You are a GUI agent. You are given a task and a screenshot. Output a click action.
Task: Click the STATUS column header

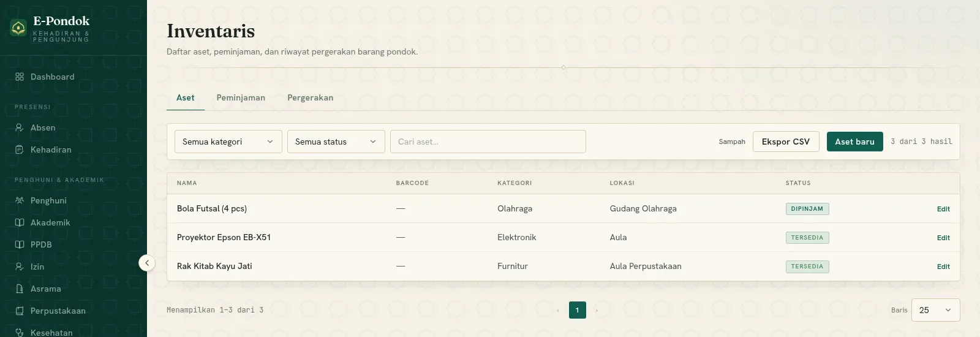click(798, 183)
